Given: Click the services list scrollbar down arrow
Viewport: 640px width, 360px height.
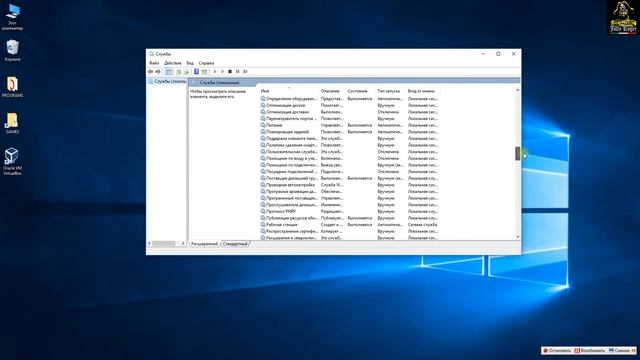Looking at the screenshot, I should click(518, 237).
